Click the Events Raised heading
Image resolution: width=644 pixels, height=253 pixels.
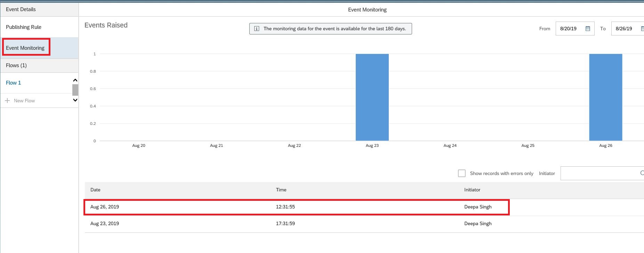(x=106, y=25)
